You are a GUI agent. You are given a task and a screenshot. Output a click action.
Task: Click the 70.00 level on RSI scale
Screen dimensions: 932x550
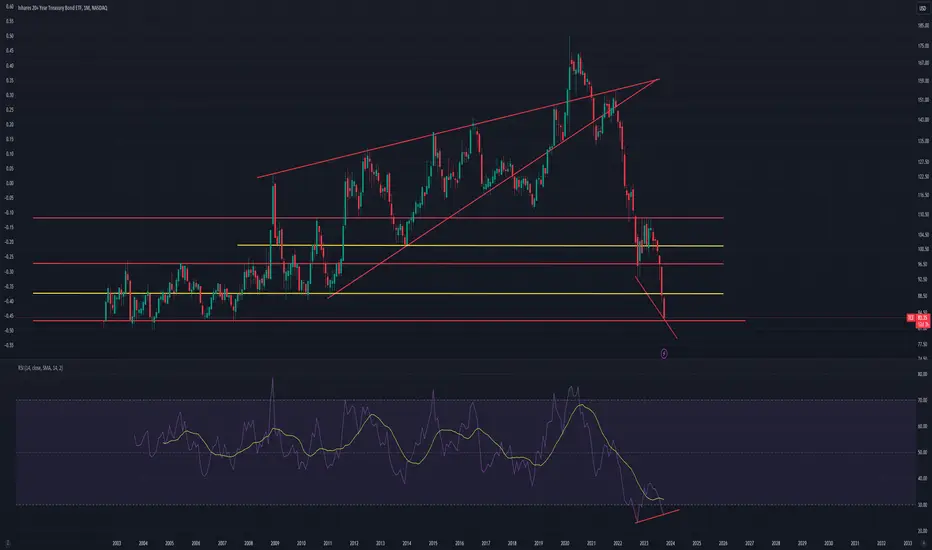click(922, 400)
